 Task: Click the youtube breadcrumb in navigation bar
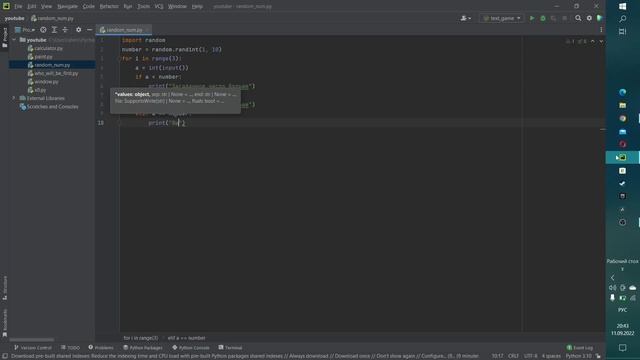(14, 18)
